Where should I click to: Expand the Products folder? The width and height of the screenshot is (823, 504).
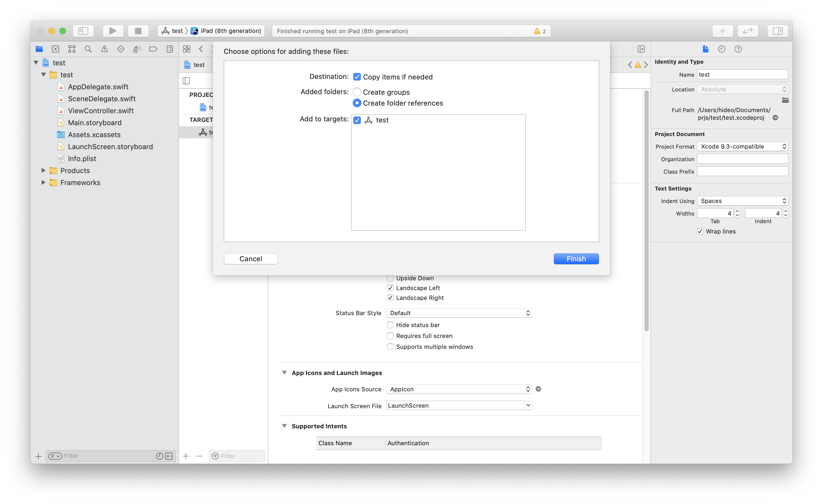tap(44, 171)
